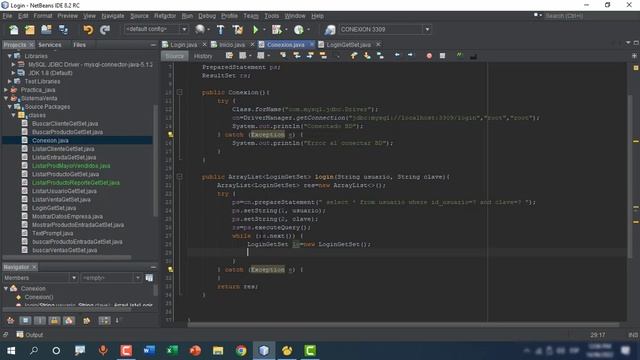Click the Redo arrow icon
640x360 pixels.
point(105,29)
